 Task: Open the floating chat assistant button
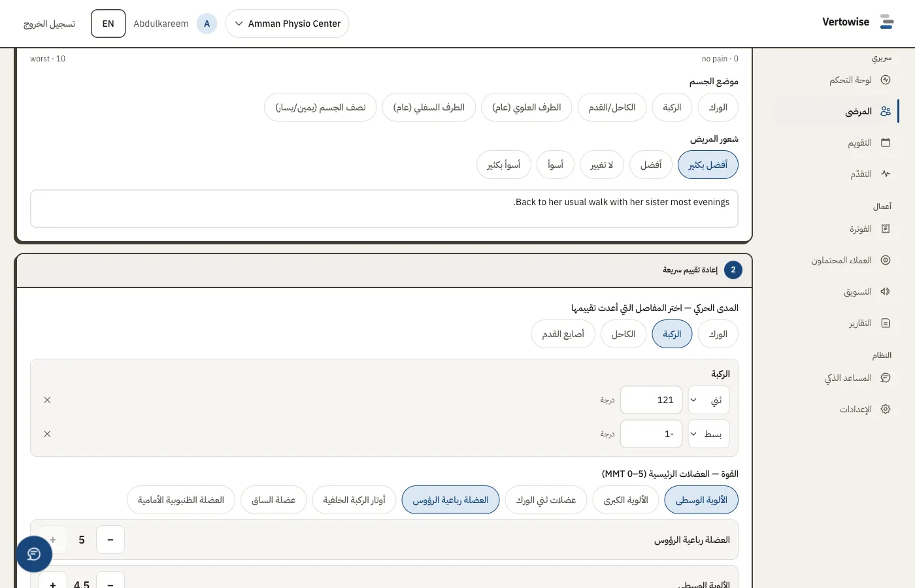click(34, 554)
